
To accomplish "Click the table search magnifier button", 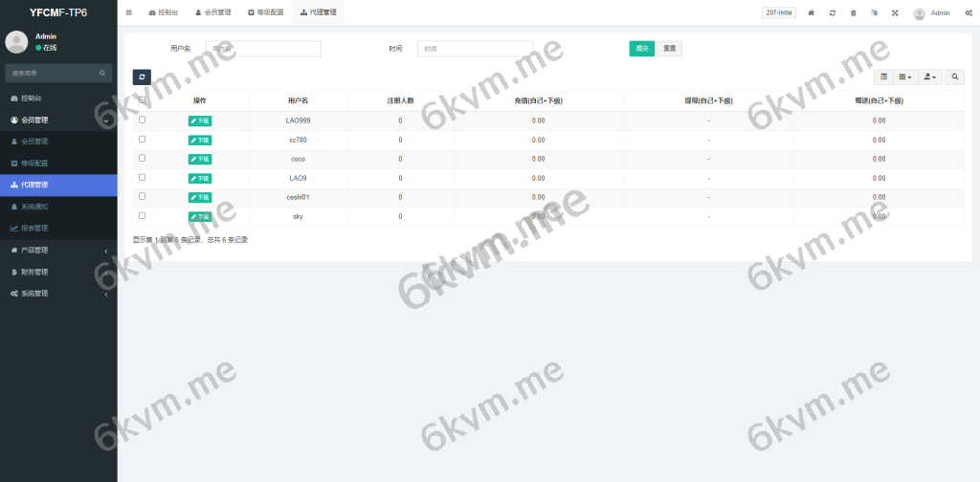I will [x=955, y=77].
